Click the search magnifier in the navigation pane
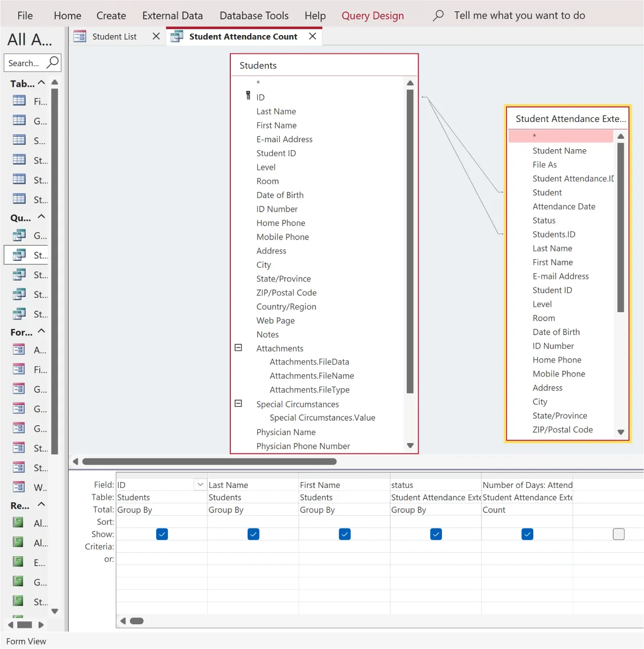 [53, 63]
